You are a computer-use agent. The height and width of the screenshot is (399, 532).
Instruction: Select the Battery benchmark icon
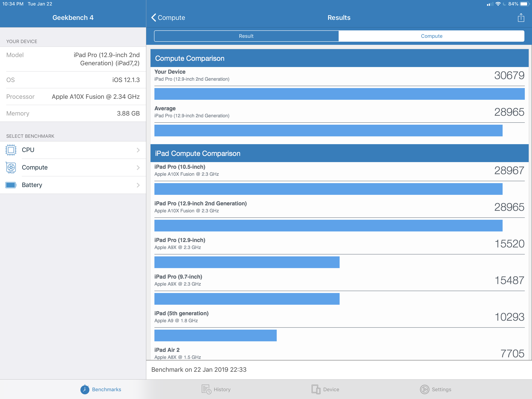click(x=11, y=185)
